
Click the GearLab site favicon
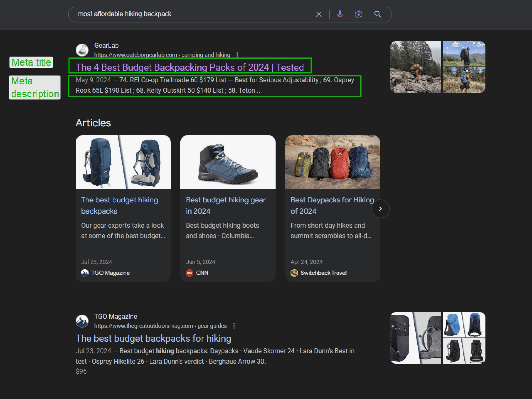coord(82,50)
